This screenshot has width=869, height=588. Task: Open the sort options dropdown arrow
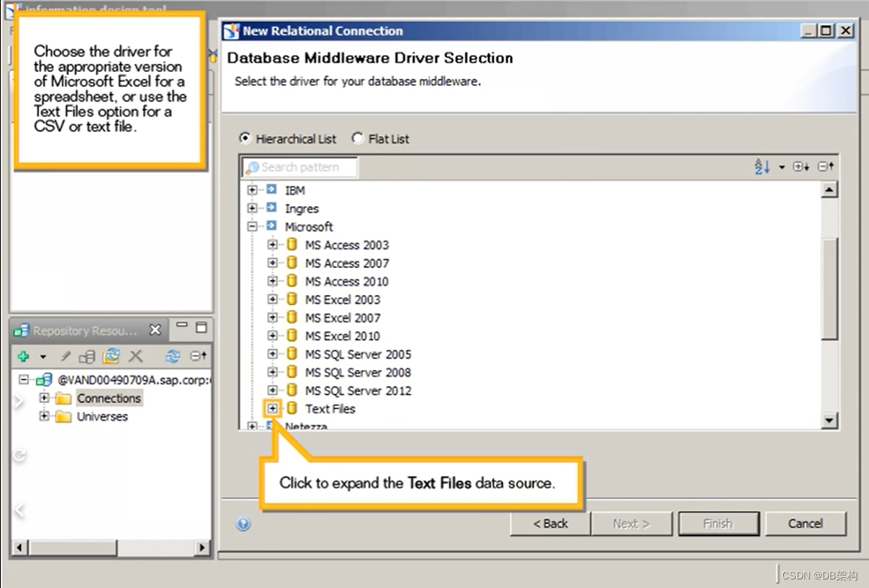(x=782, y=167)
